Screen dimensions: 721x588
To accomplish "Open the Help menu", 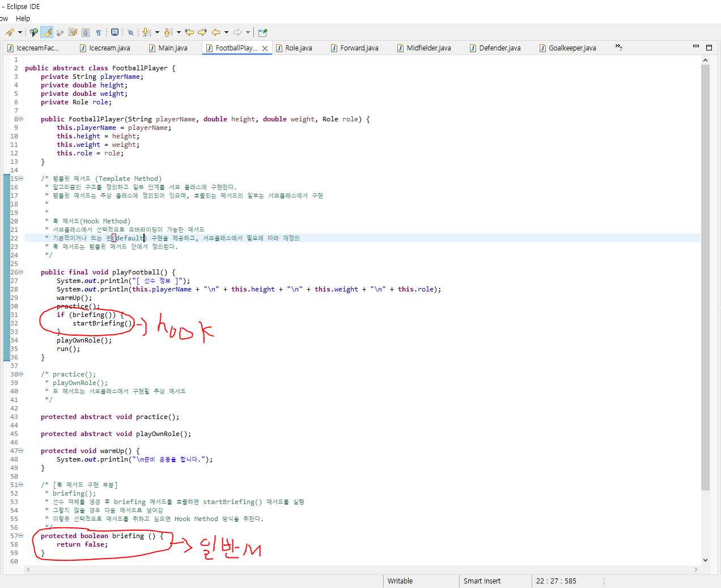I will (x=23, y=19).
